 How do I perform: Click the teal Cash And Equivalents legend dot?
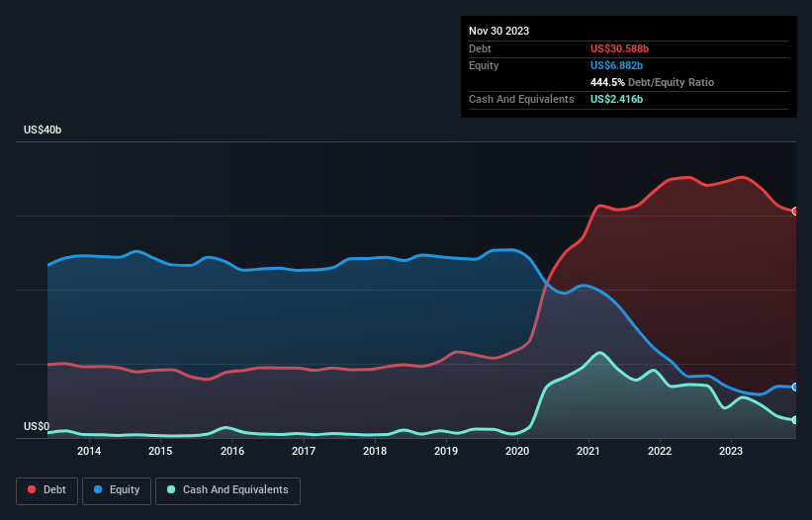171,489
